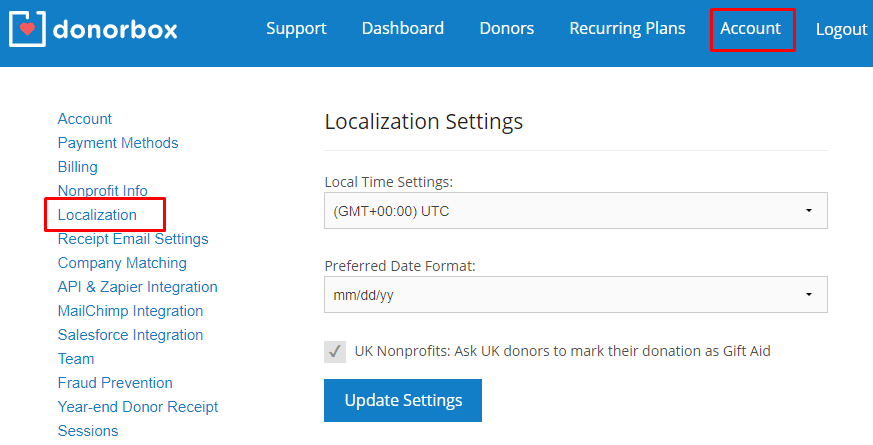Go to the Dashboard menu item

click(403, 28)
